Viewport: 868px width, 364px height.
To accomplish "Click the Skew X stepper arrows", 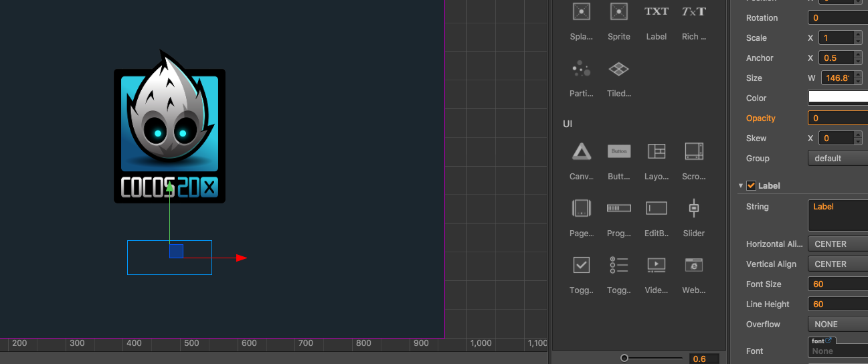I will (x=859, y=139).
